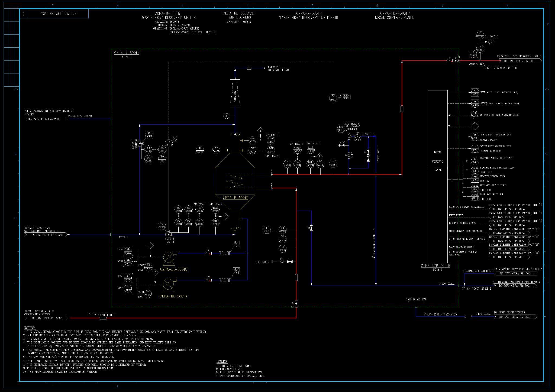
Task: Select the 'HOLDS' heading
Action: (x=222, y=362)
